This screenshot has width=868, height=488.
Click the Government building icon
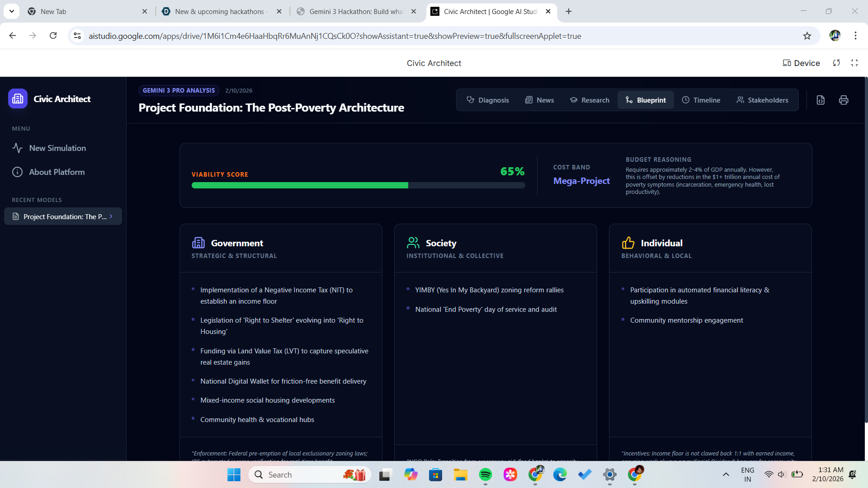[198, 243]
